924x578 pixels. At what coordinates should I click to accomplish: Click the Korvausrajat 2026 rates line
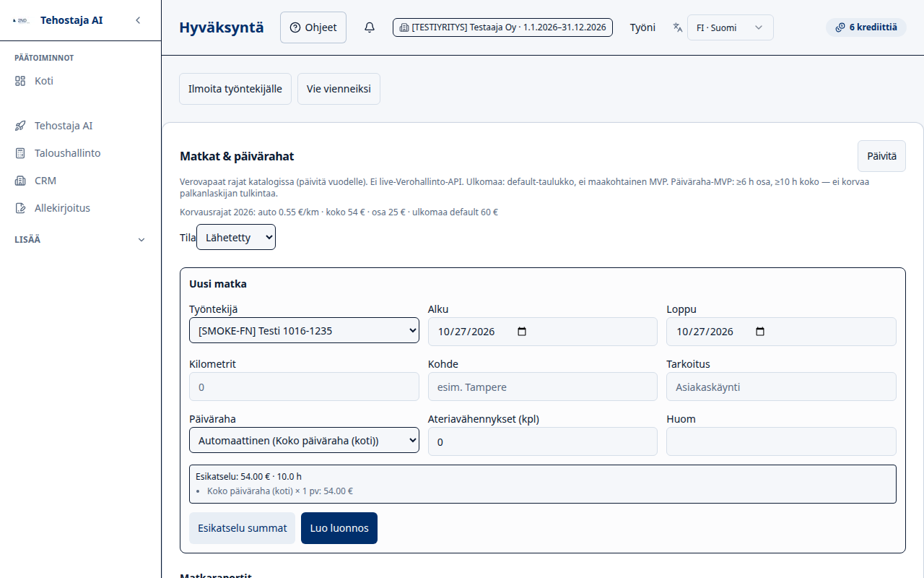click(x=339, y=212)
